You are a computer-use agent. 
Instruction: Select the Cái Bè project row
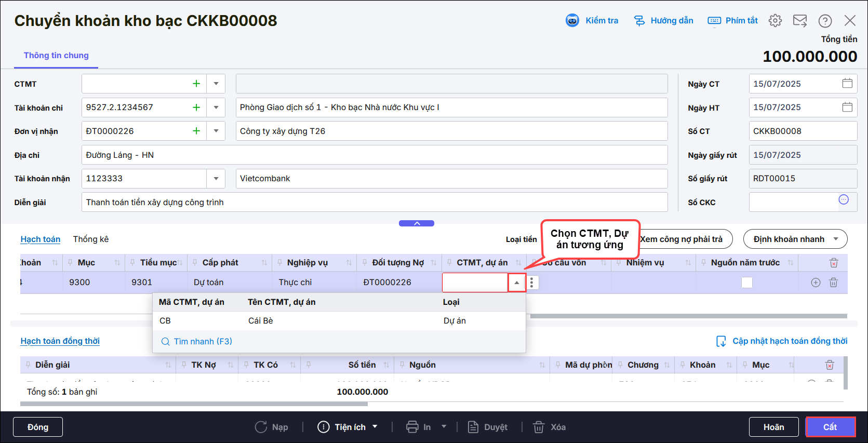pos(339,321)
